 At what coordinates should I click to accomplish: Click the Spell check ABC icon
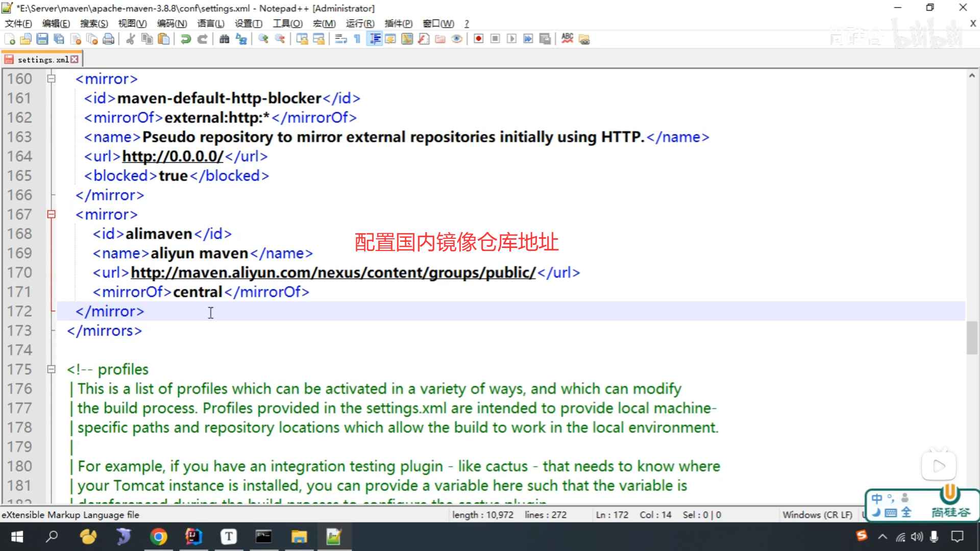pos(567,39)
